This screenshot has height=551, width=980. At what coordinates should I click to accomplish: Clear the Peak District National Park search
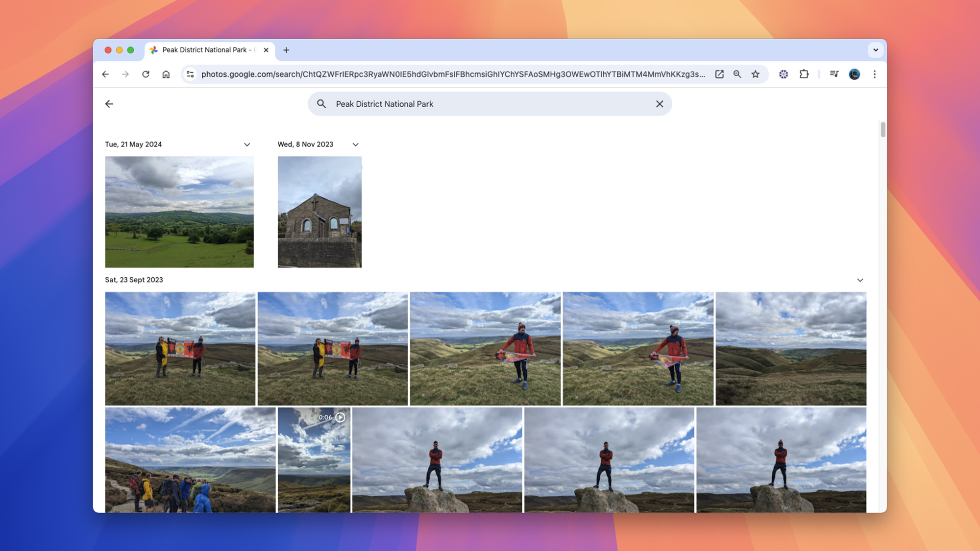click(x=660, y=104)
